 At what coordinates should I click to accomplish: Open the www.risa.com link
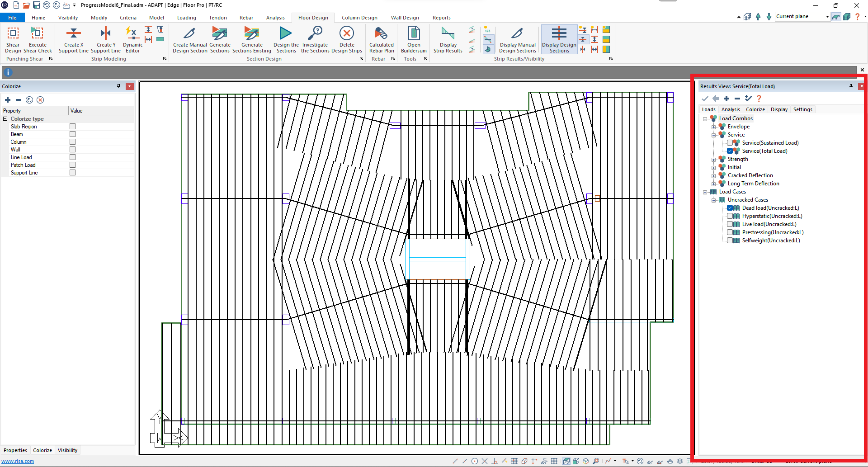pos(18,461)
